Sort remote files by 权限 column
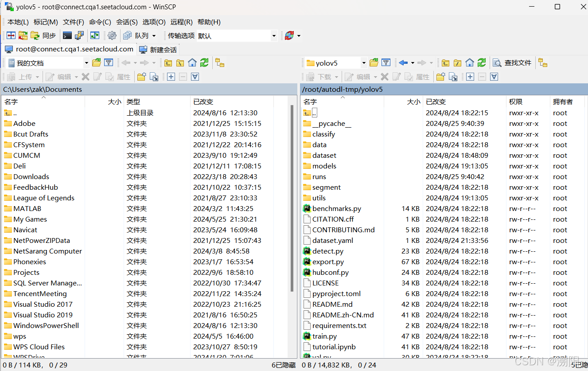The image size is (588, 371). [528, 102]
